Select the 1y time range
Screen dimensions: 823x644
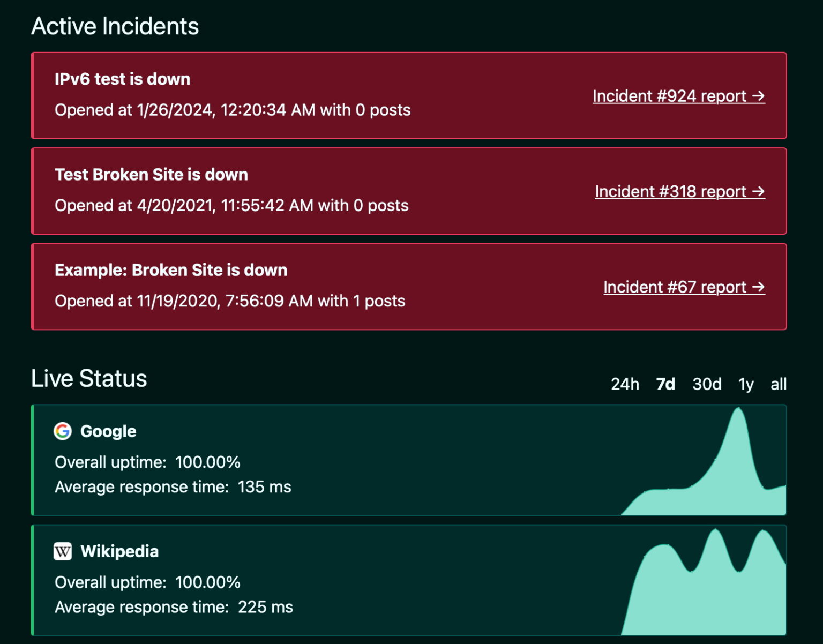pyautogui.click(x=746, y=384)
